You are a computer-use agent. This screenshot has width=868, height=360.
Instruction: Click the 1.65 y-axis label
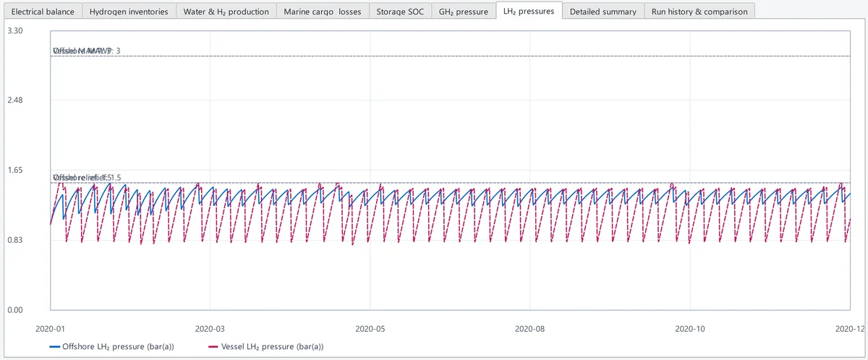point(14,170)
